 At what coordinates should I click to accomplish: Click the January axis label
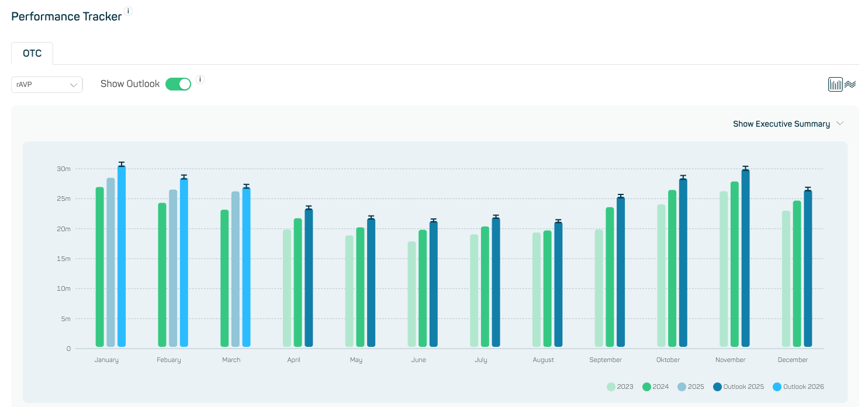coord(106,360)
